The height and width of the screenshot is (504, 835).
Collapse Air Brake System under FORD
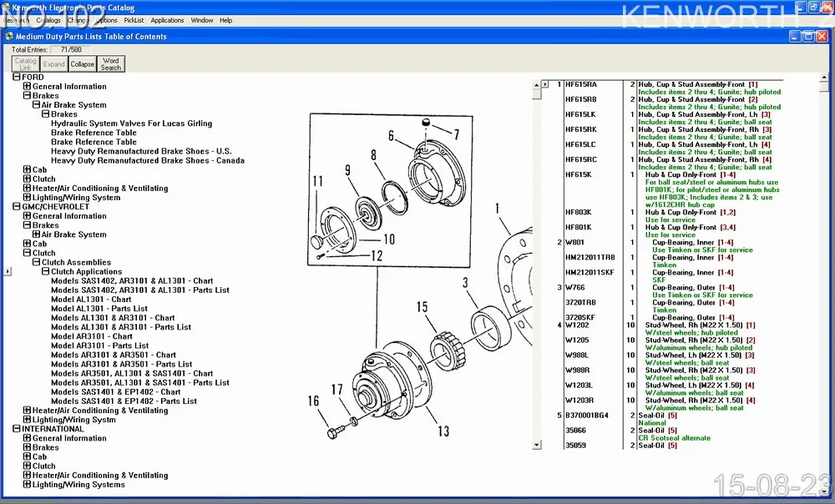click(36, 105)
